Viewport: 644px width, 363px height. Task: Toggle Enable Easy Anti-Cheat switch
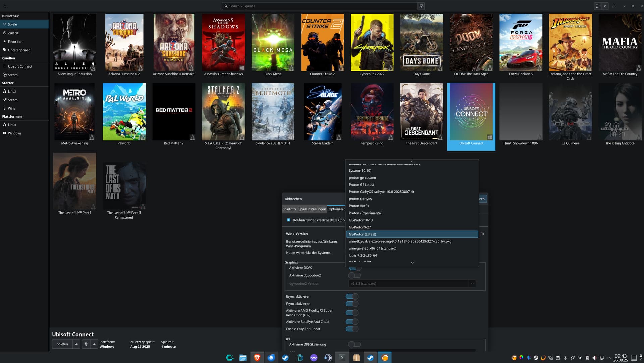352,329
